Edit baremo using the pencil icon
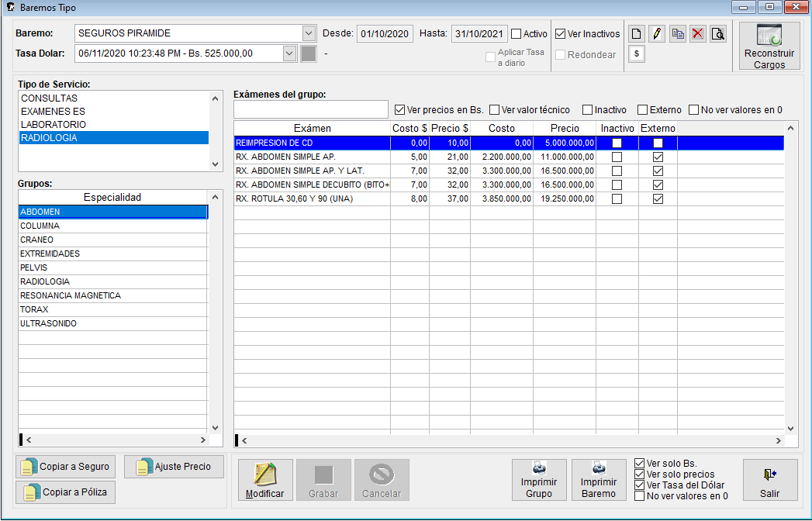 [x=657, y=34]
